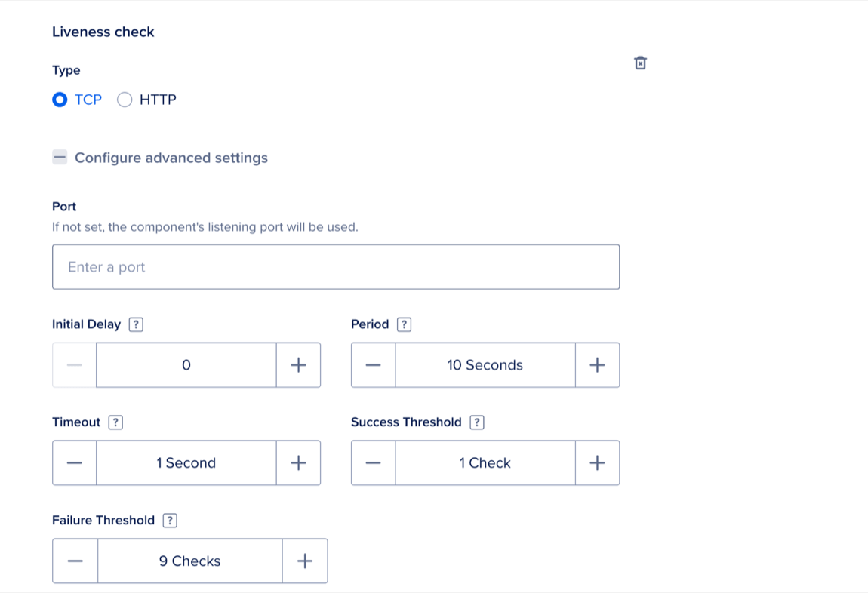Show help for Timeout setting

pos(115,422)
